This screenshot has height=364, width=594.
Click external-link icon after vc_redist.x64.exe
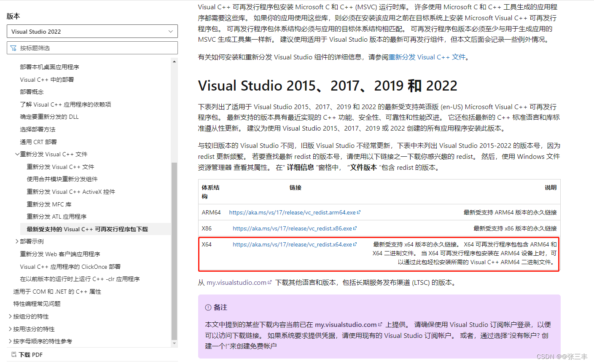pyautogui.click(x=355, y=244)
